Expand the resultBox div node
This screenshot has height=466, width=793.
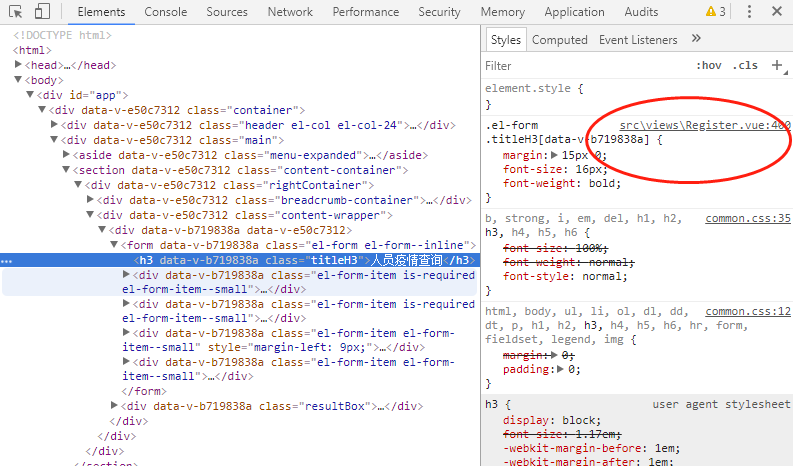pos(115,405)
